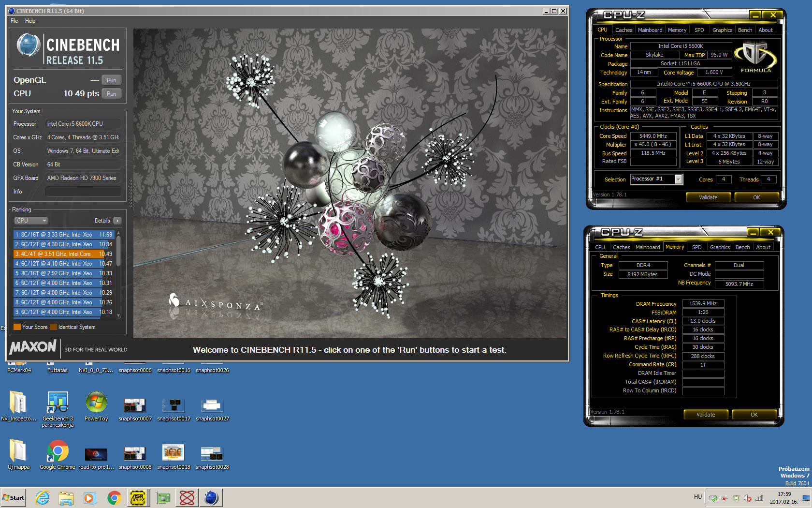Click the show desktop icon in tray
The width and height of the screenshot is (812, 508).
pos(806,498)
